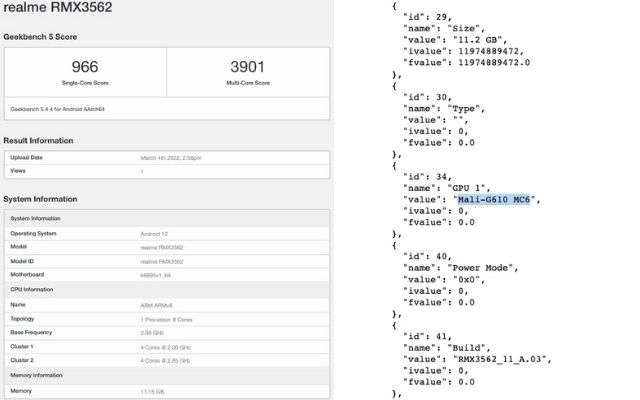
Task: Click the 'CPU Information' table subheader
Action: click(x=32, y=289)
